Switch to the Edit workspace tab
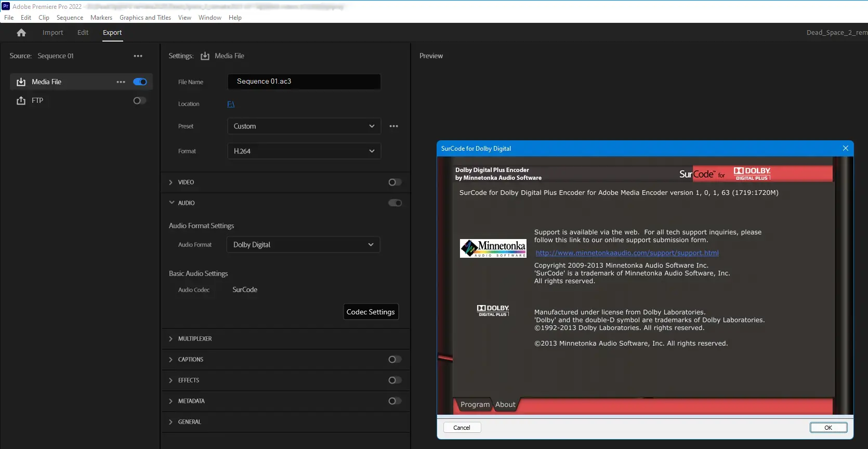 click(x=83, y=33)
